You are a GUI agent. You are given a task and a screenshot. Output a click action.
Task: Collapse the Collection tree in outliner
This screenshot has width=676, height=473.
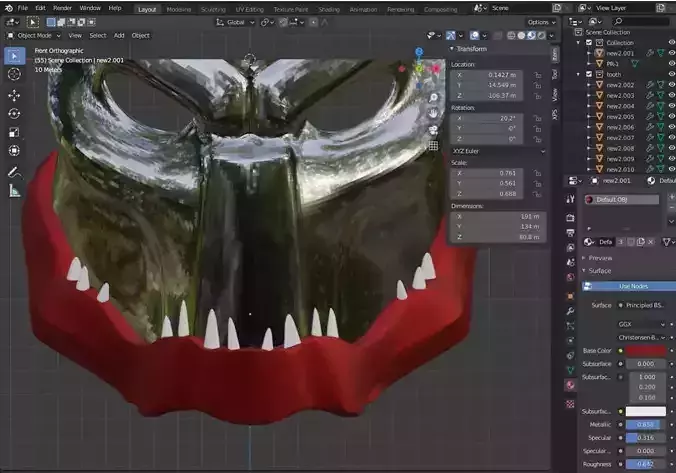pyautogui.click(x=578, y=42)
